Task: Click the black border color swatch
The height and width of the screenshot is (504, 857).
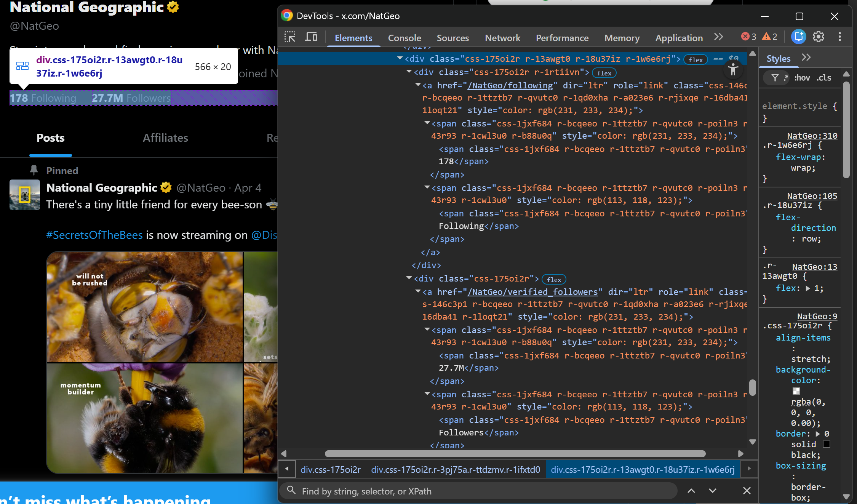Action: [x=826, y=444]
